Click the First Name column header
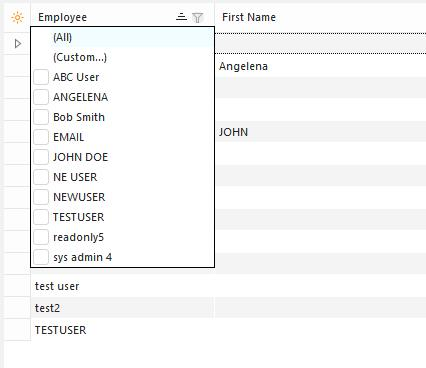This screenshot has height=368, width=426. (320, 17)
